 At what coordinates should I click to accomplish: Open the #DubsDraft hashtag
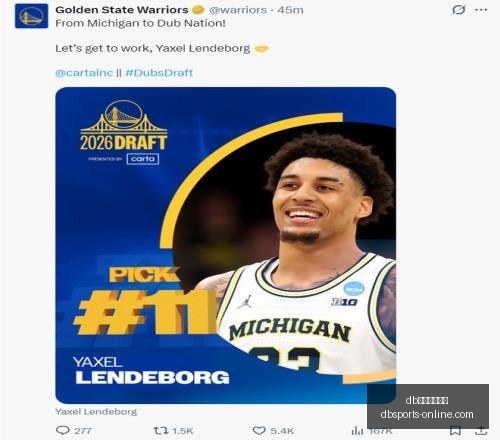tap(159, 73)
